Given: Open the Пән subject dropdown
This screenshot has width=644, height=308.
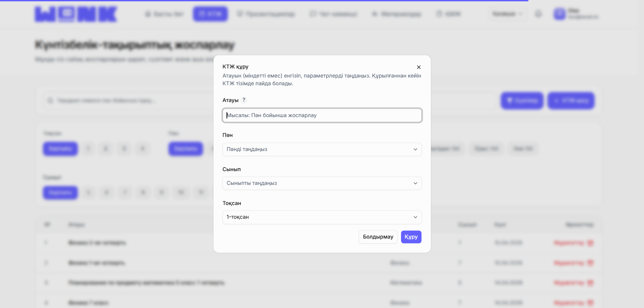Looking at the screenshot, I should 322,149.
